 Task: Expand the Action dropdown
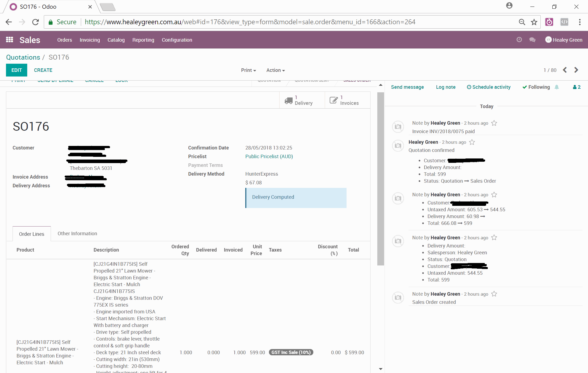click(275, 70)
